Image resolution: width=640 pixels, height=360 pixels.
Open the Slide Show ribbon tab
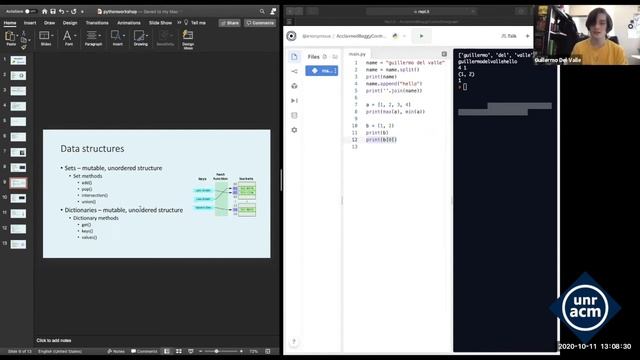[160, 23]
